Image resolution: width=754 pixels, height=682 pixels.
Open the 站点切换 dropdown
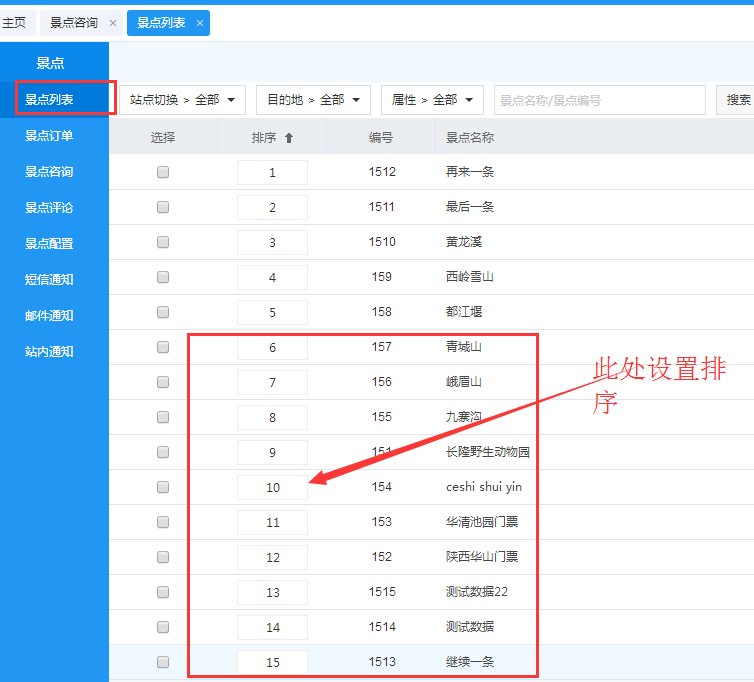[x=184, y=100]
